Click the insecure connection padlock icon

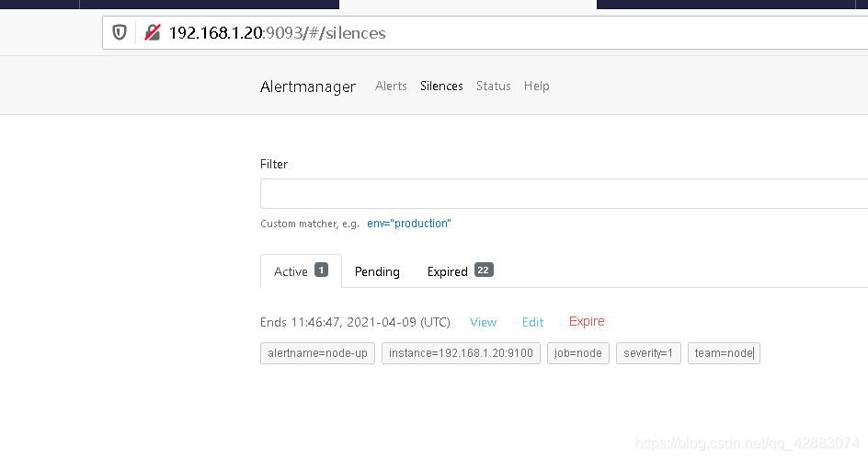tap(153, 32)
